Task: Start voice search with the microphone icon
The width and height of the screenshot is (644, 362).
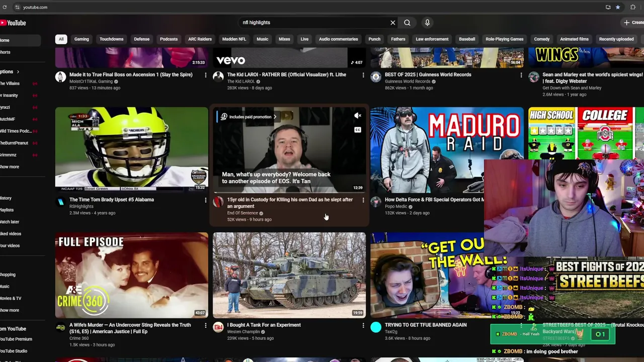Action: pos(427,23)
